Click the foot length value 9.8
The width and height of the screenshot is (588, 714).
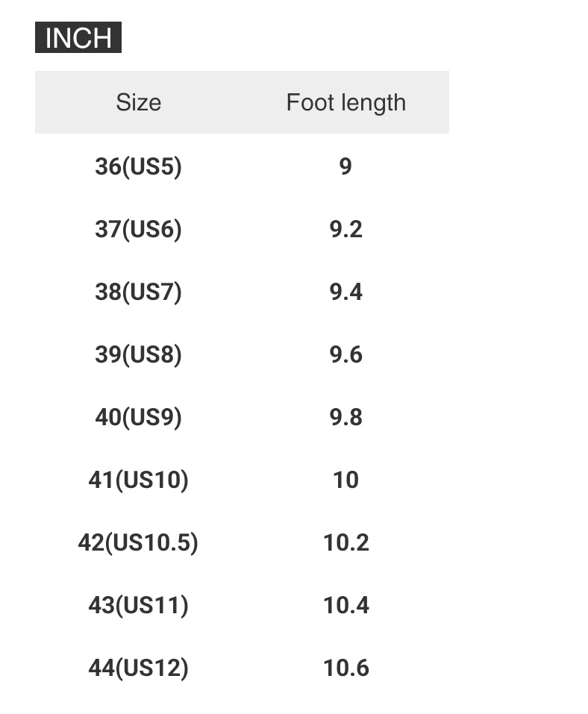point(345,417)
